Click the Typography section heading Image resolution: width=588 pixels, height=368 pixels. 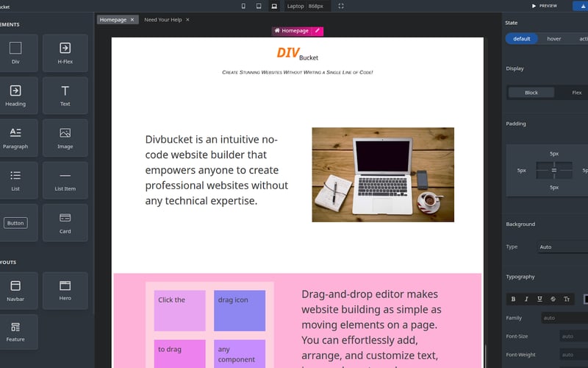(x=520, y=277)
